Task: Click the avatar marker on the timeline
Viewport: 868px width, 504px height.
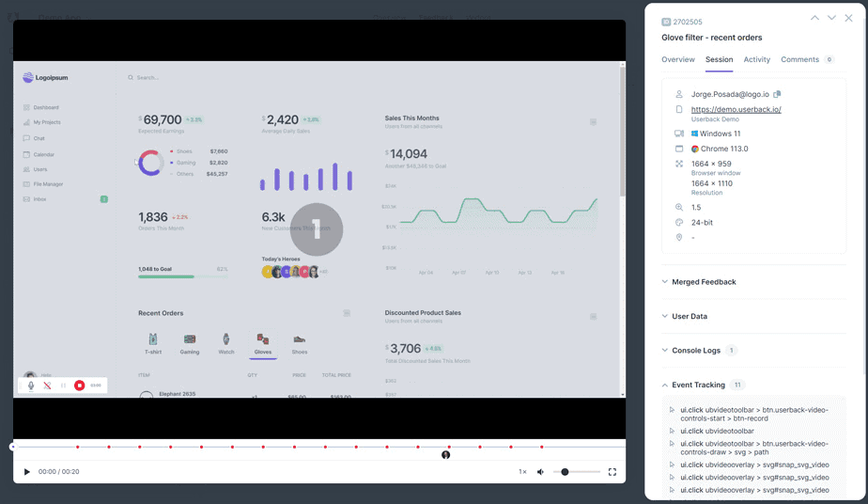Action: [446, 455]
